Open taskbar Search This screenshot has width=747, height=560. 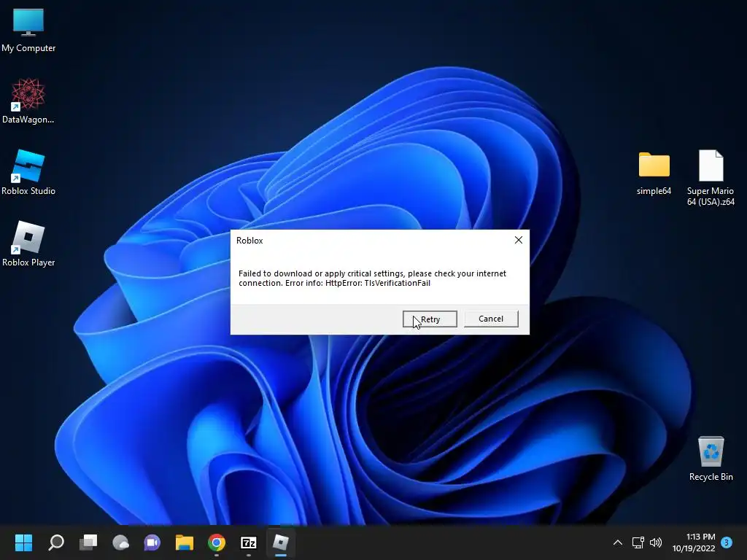click(56, 542)
